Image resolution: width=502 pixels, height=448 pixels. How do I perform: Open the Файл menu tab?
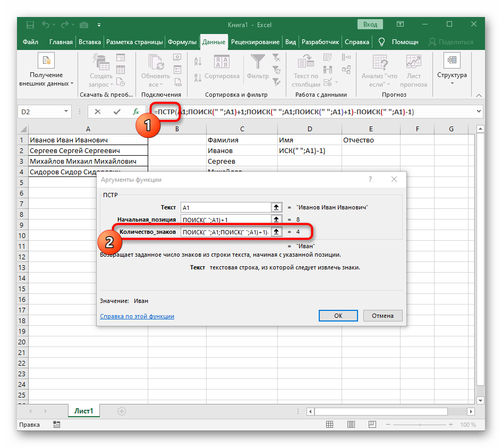coord(30,42)
